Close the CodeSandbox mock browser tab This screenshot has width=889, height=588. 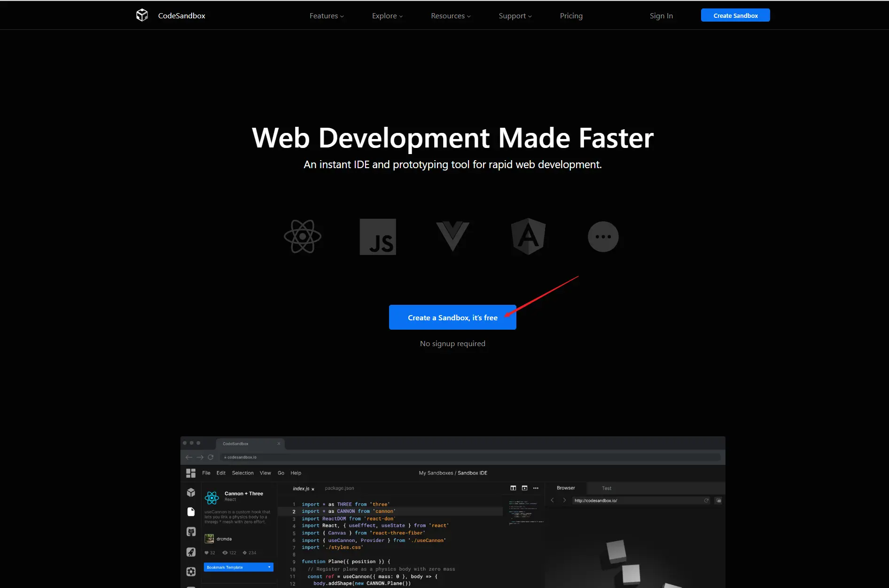coord(279,443)
